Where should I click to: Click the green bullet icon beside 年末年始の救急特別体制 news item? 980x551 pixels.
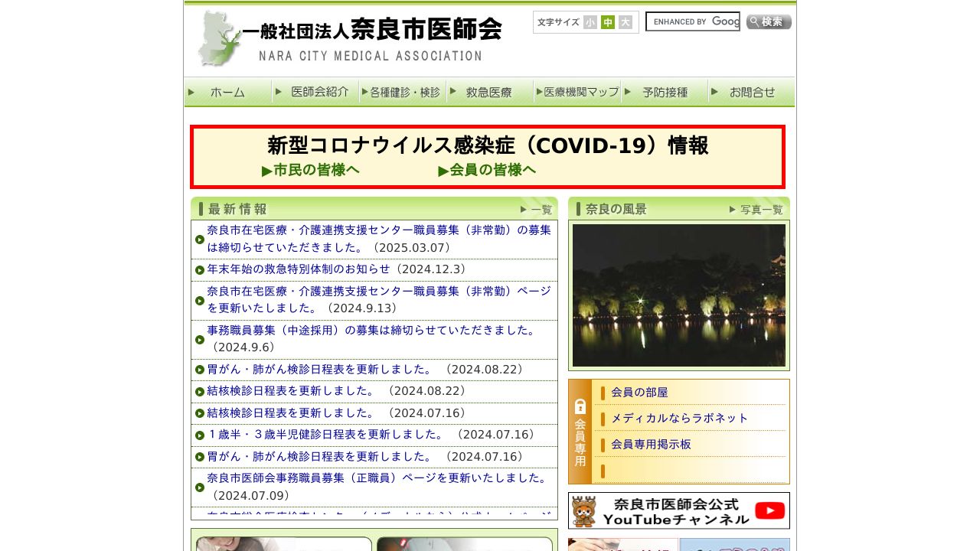pos(200,269)
